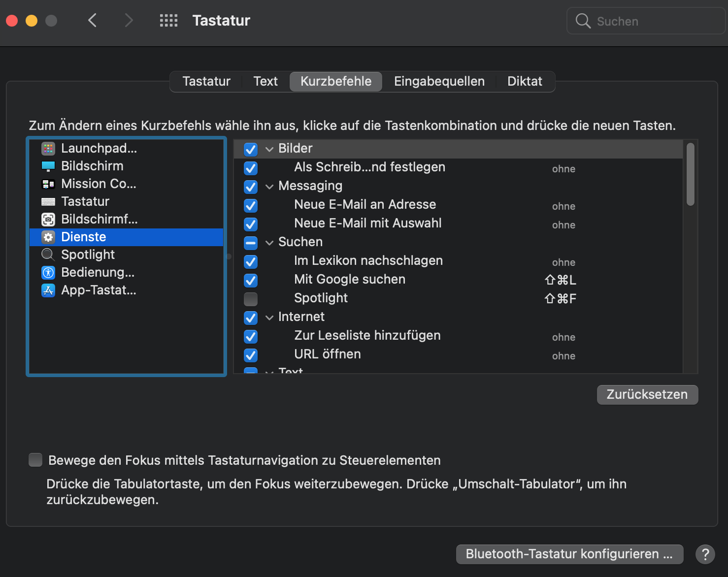This screenshot has height=577, width=728.
Task: Select the App-Tastaturkurzbefehle icon
Action: 48,290
